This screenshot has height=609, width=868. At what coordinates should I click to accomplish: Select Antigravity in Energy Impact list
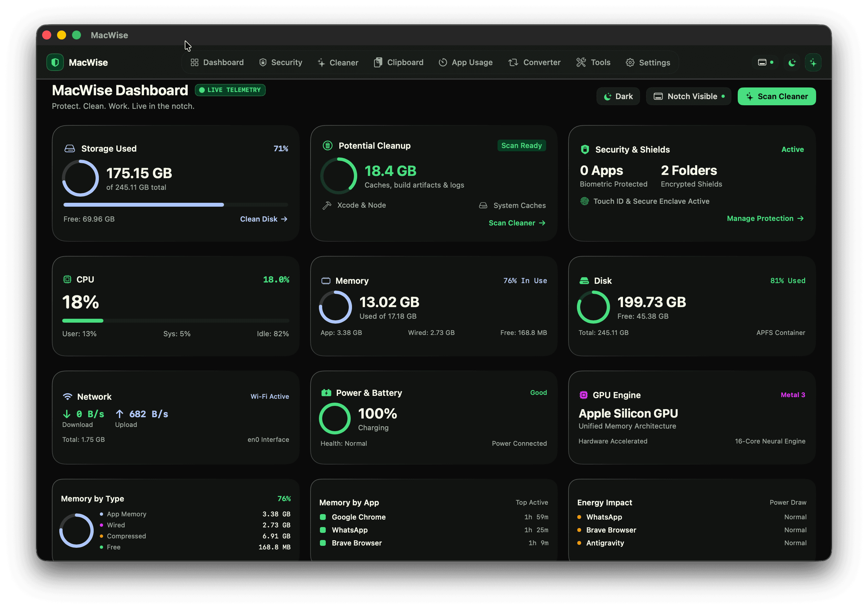691,543
